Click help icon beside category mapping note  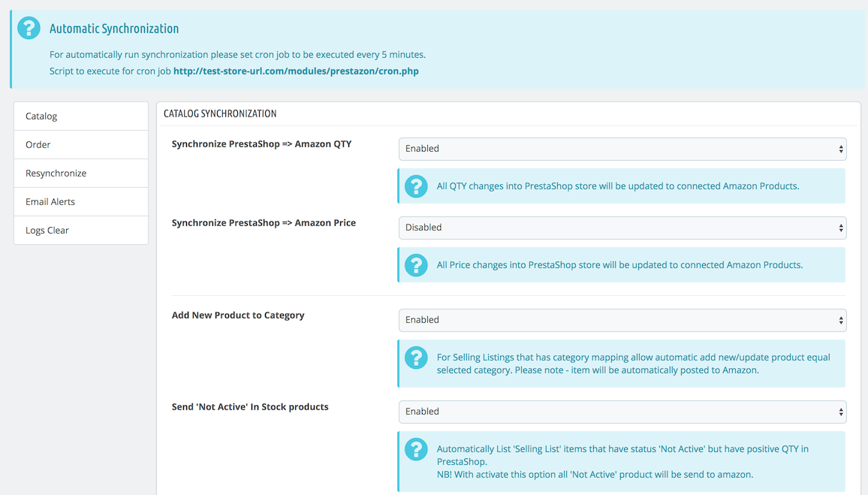416,358
